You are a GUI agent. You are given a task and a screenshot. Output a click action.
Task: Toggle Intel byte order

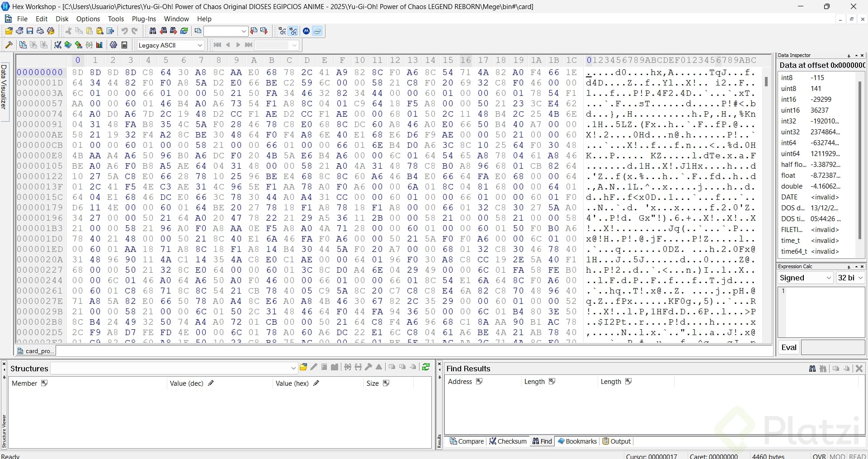tap(317, 31)
